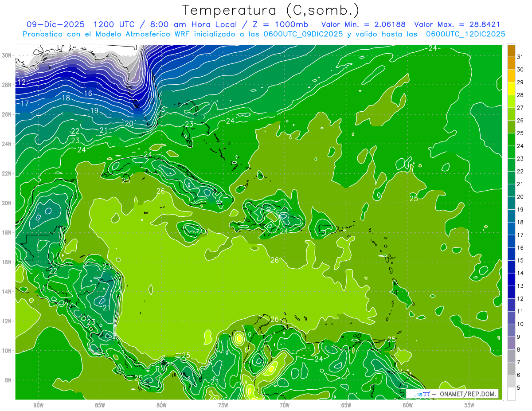Click the '14N' latitude axis label

coord(7,291)
